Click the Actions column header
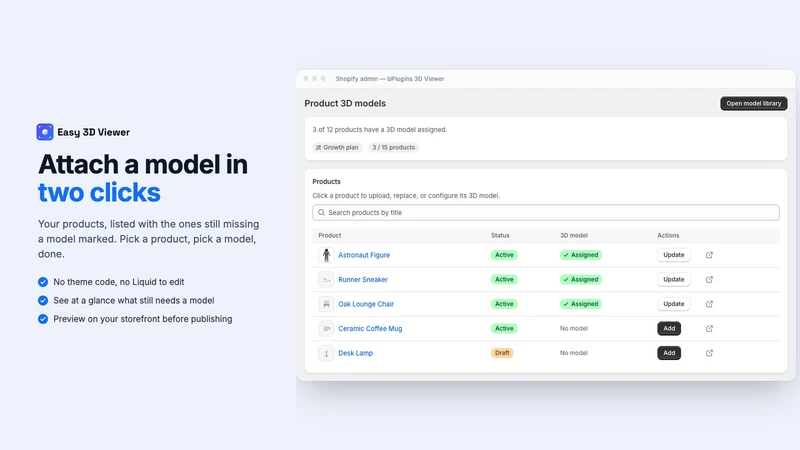The width and height of the screenshot is (800, 450). pyautogui.click(x=668, y=235)
